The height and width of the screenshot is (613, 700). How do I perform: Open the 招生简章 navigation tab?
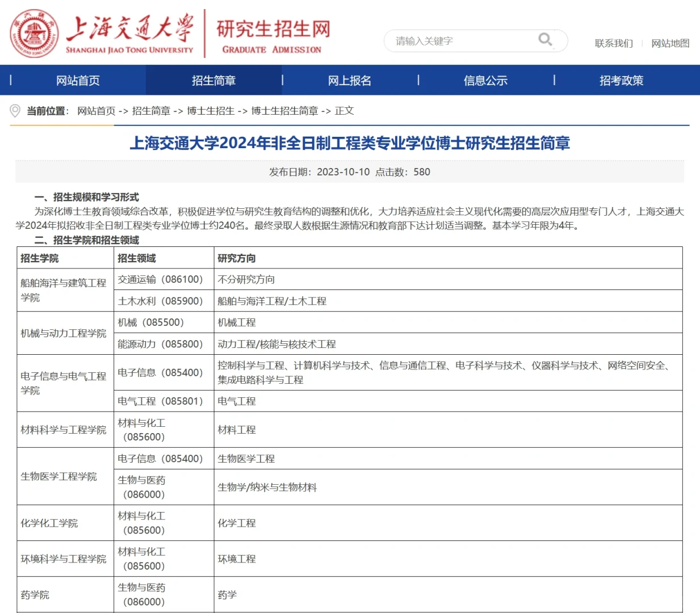click(x=213, y=81)
